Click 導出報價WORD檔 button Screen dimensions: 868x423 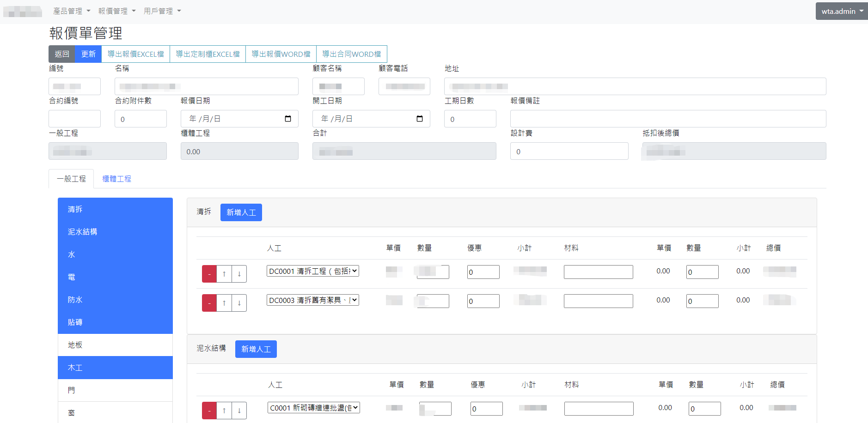pos(281,54)
